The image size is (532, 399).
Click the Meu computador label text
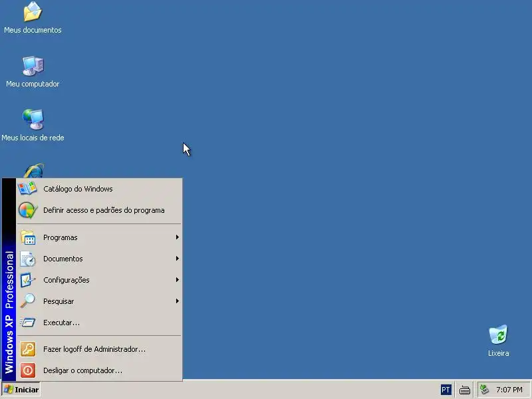pyautogui.click(x=33, y=84)
